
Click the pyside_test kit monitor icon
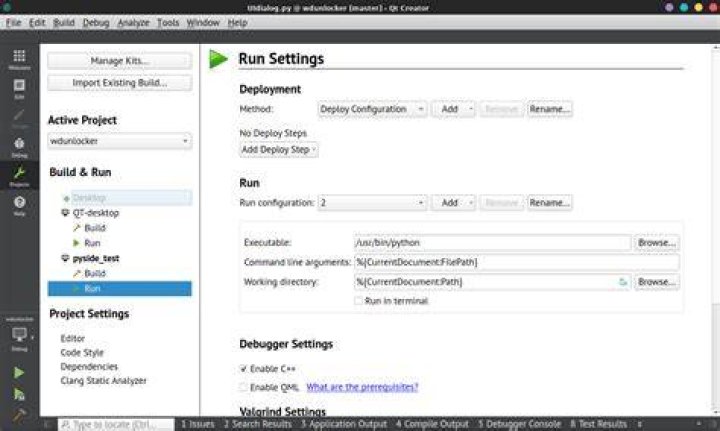[x=65, y=258]
